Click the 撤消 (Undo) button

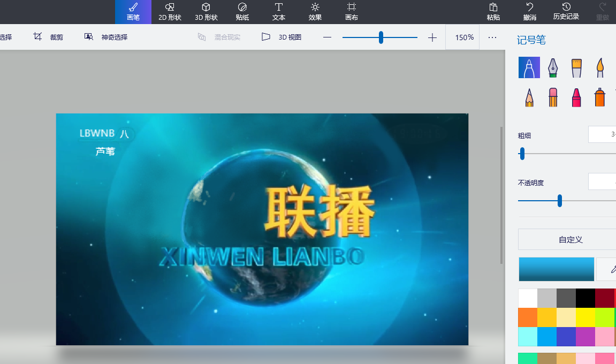(x=530, y=12)
